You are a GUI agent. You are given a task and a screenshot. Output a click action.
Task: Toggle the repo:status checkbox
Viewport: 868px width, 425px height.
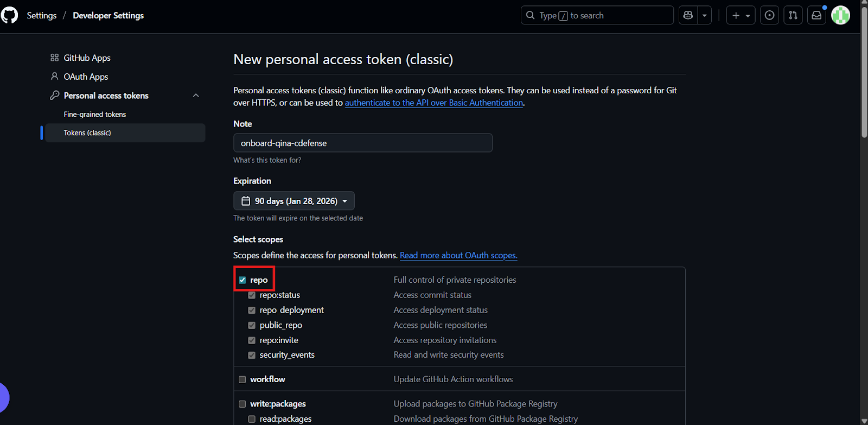click(252, 295)
